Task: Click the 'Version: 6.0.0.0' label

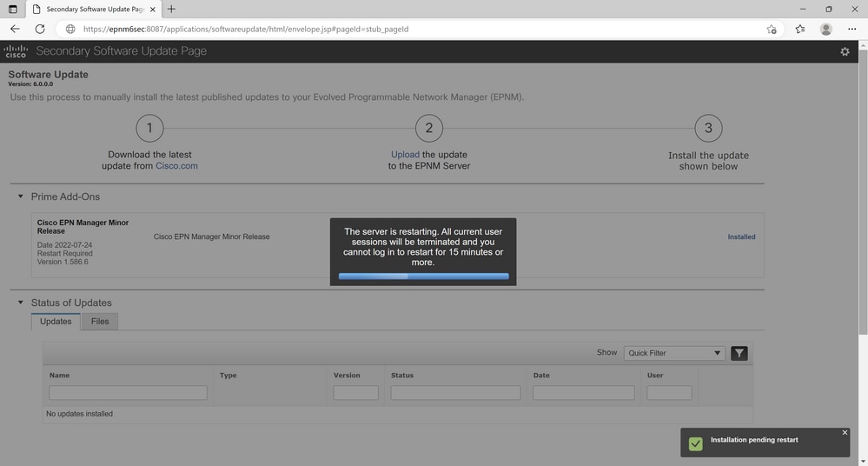Action: tap(30, 84)
